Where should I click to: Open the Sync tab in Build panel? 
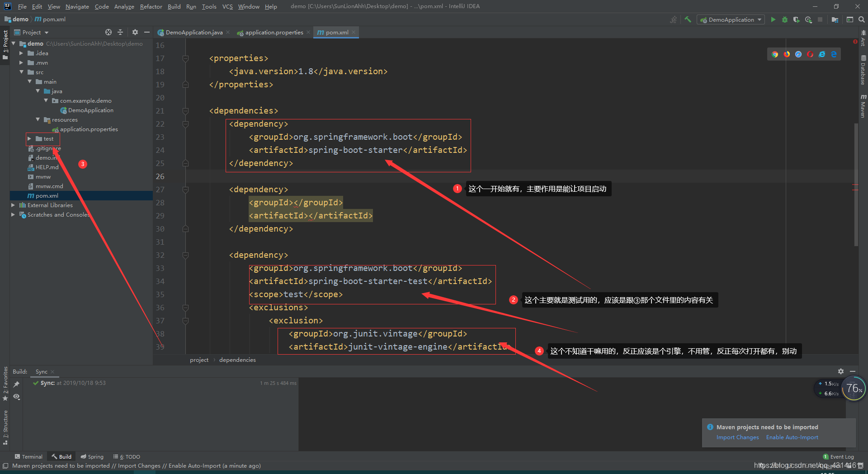(42, 372)
